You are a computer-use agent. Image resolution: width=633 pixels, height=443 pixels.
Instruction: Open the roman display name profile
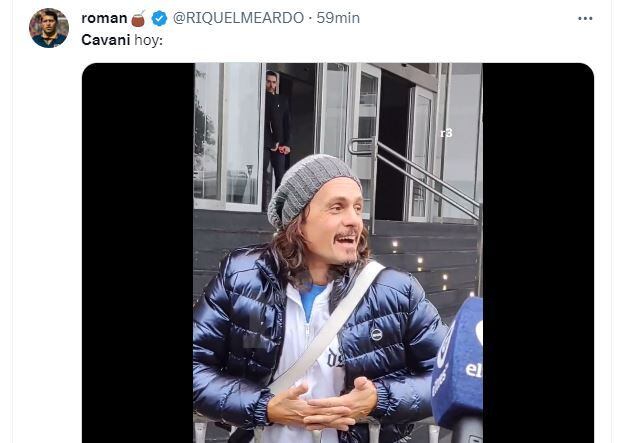[x=104, y=18]
